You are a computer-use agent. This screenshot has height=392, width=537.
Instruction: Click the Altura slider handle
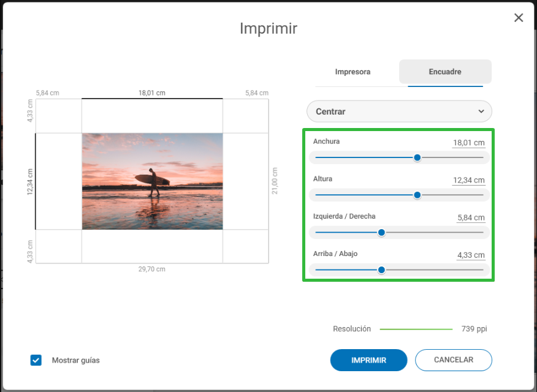pyautogui.click(x=417, y=195)
